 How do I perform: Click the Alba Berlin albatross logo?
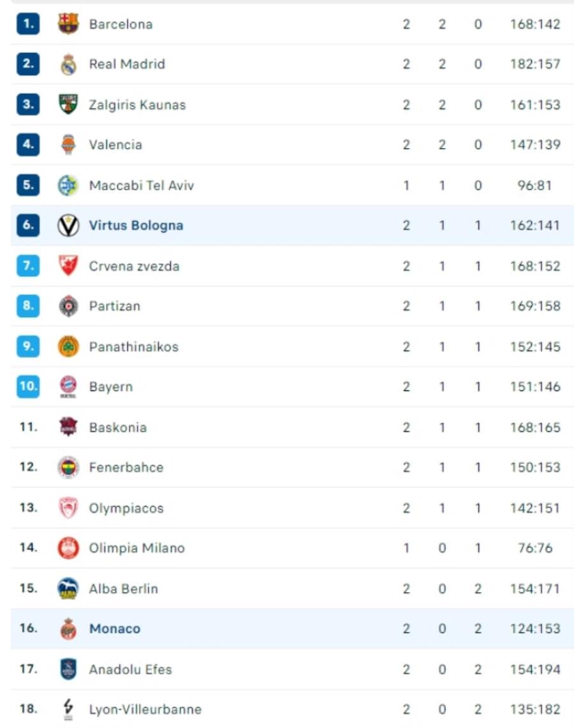click(68, 588)
